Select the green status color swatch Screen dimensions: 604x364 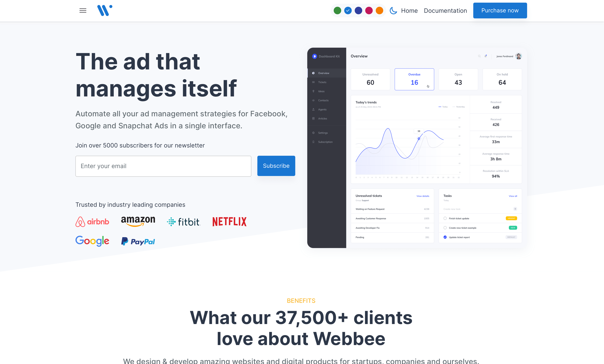pos(337,10)
